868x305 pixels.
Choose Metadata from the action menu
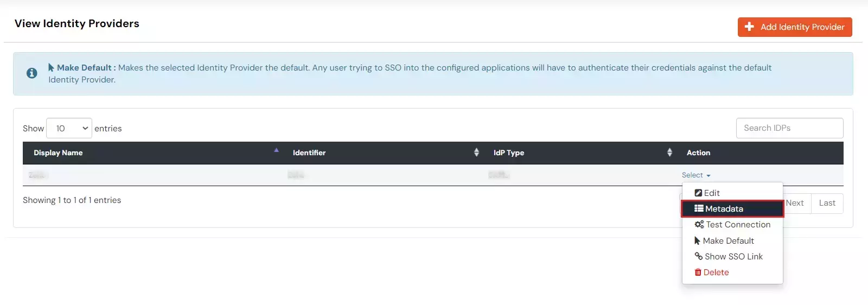(732, 209)
